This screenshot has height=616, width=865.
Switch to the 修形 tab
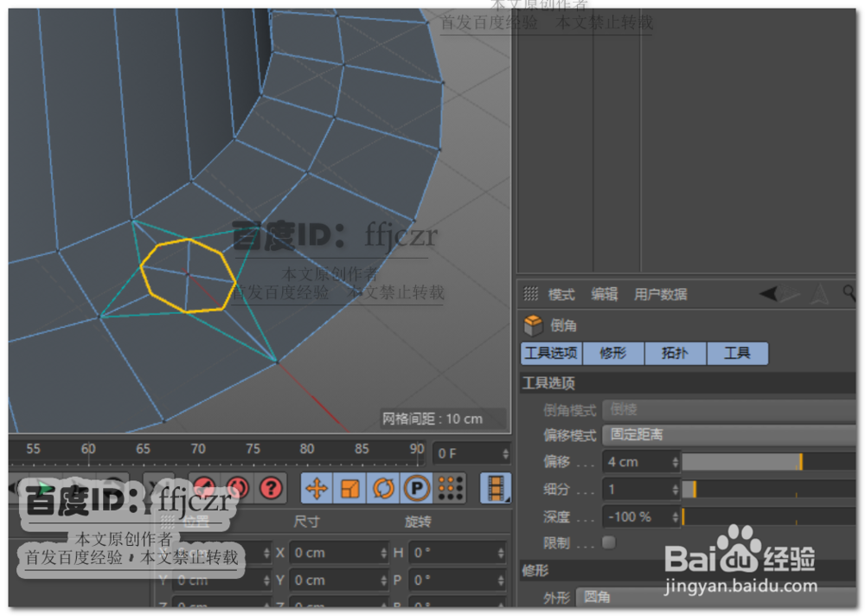tap(613, 353)
